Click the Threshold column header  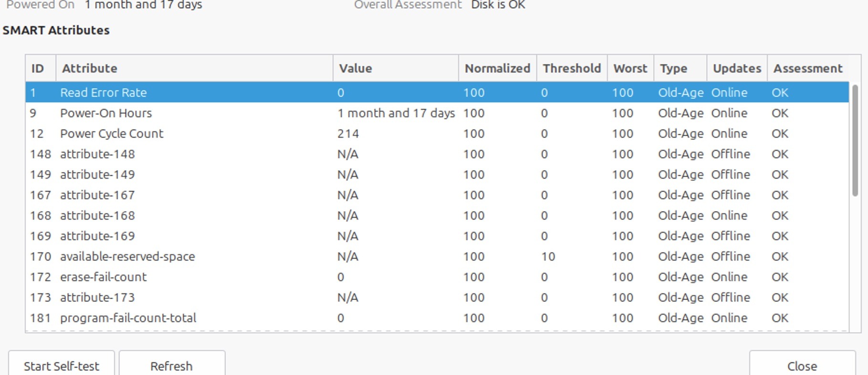(572, 68)
